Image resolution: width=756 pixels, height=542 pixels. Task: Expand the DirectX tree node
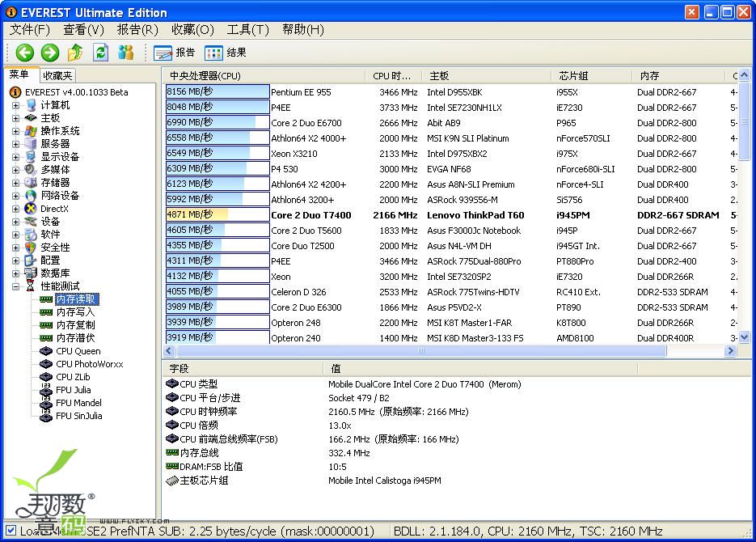click(15, 210)
